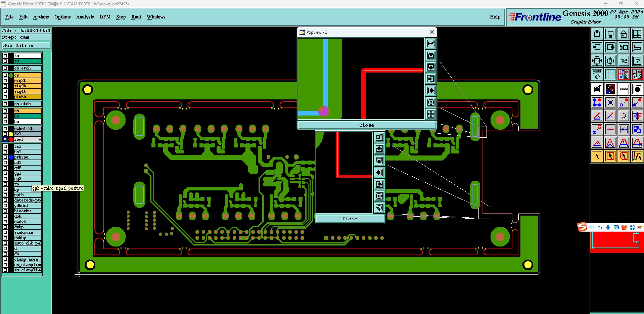Click the question mark help icon
This screenshot has width=644, height=314.
pyautogui.click(x=637, y=61)
